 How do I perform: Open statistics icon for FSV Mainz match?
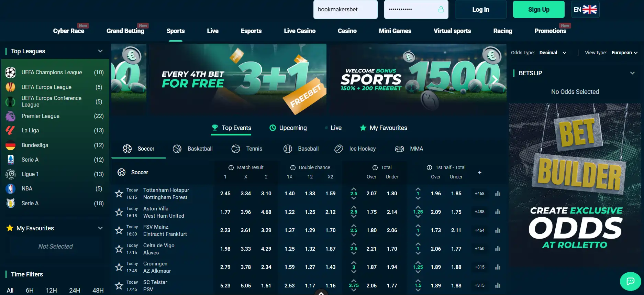498,230
